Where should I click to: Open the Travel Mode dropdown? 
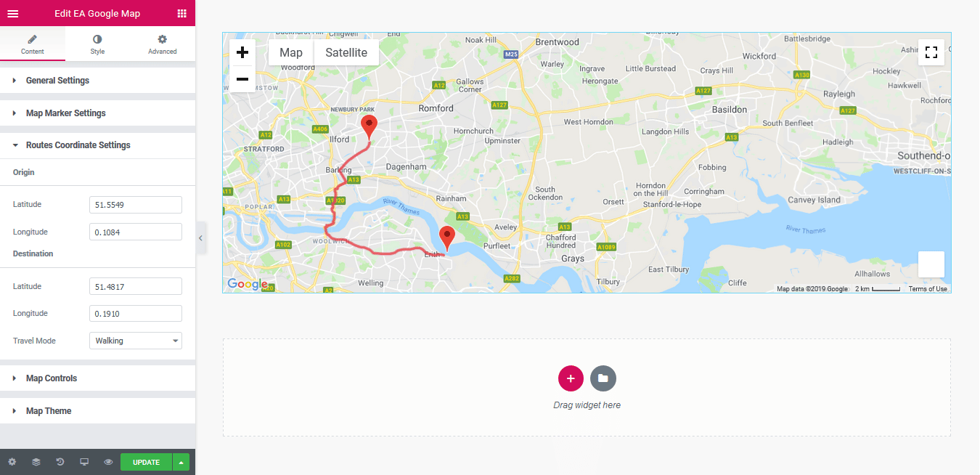[135, 341]
